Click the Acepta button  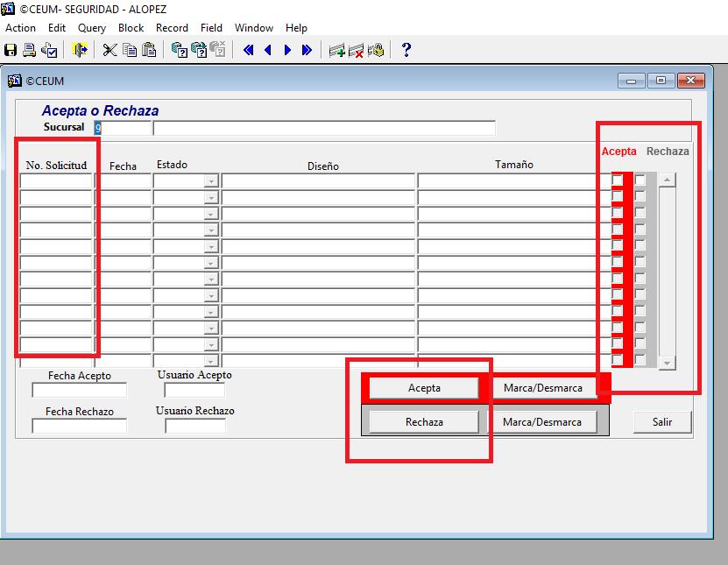tap(424, 388)
